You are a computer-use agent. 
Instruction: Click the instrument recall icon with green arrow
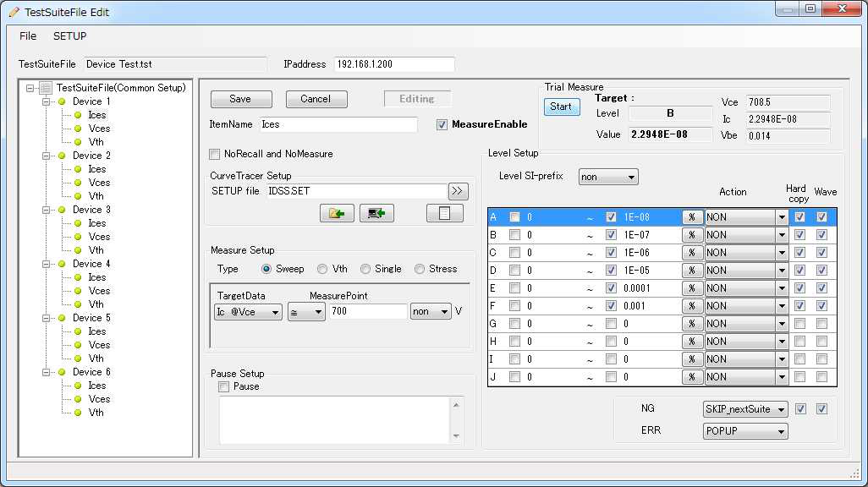pos(376,213)
